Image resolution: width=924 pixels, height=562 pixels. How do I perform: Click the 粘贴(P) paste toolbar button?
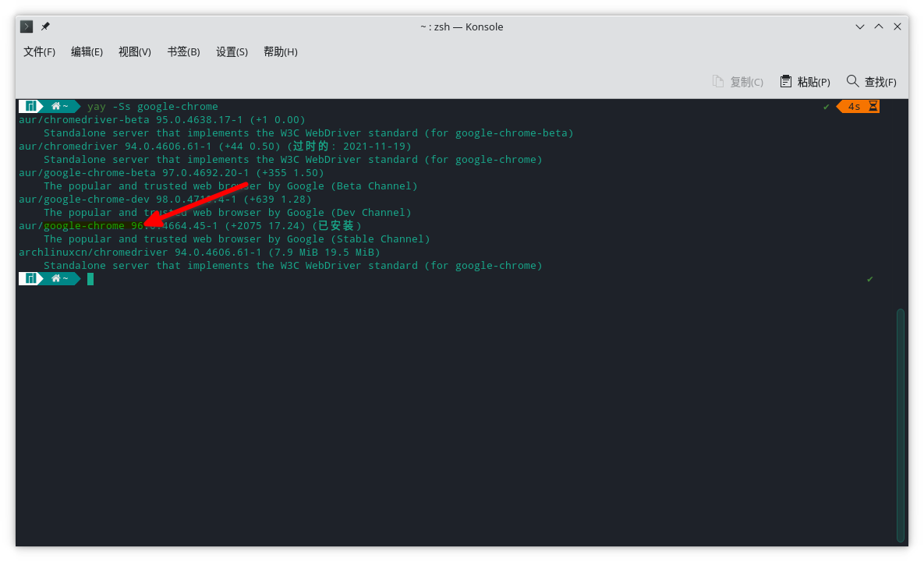[805, 81]
